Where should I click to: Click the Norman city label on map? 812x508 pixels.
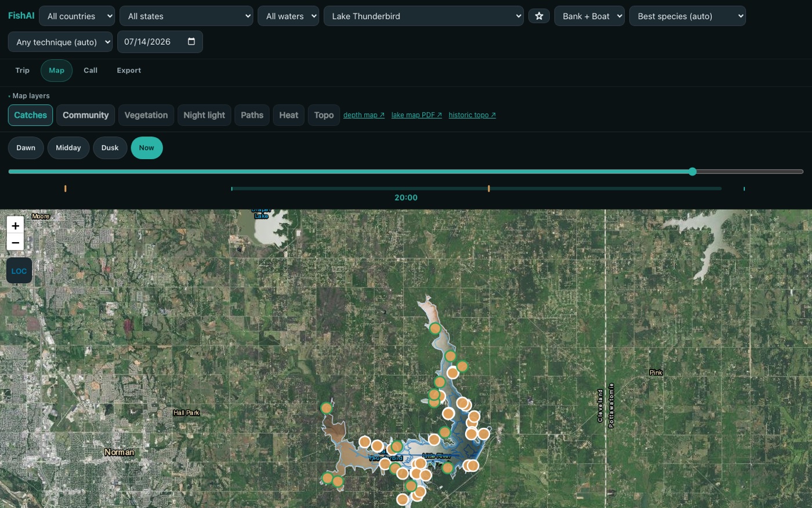pos(119,452)
